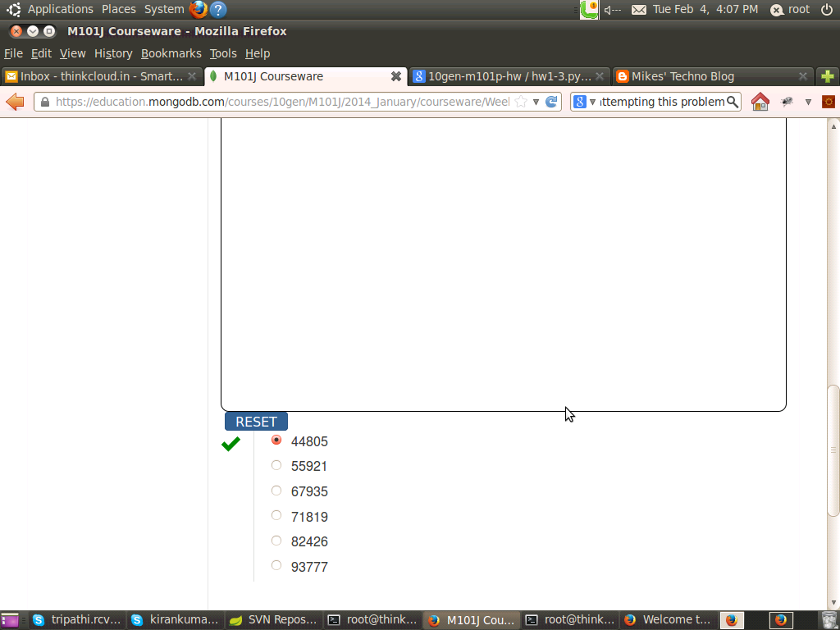Image resolution: width=840 pixels, height=630 pixels.
Task: Close the 10gen-m101p-hw tab
Action: [x=600, y=76]
